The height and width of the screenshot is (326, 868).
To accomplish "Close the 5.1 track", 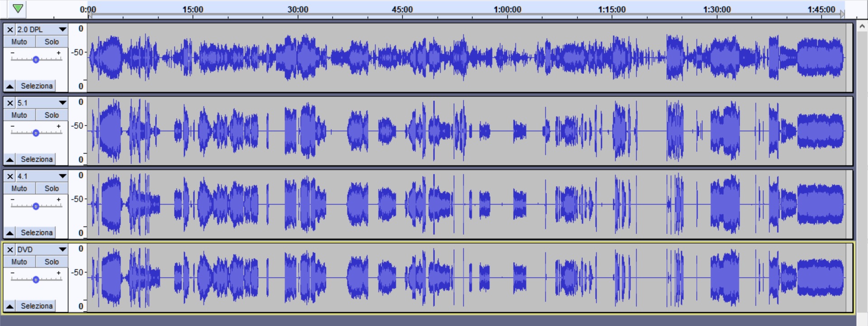I will coord(10,103).
